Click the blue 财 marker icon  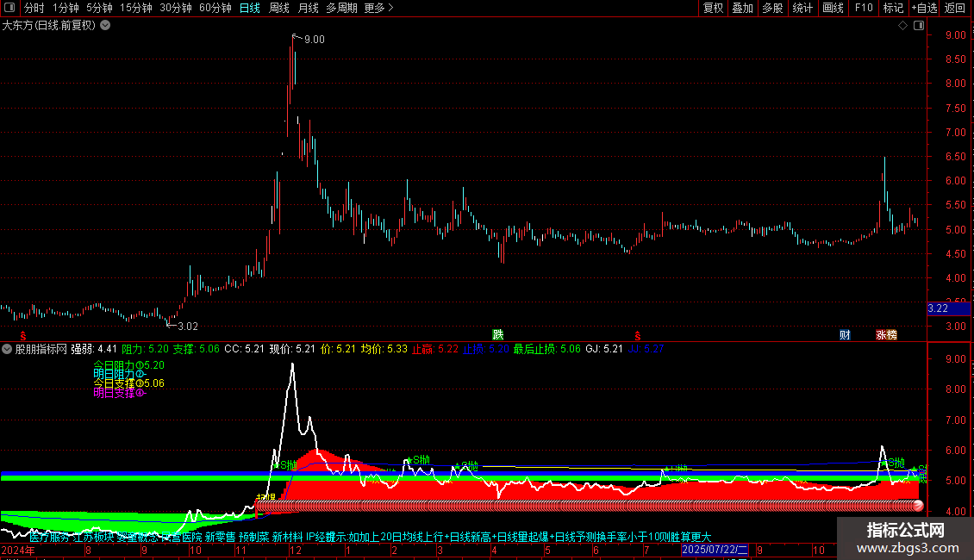tap(845, 334)
